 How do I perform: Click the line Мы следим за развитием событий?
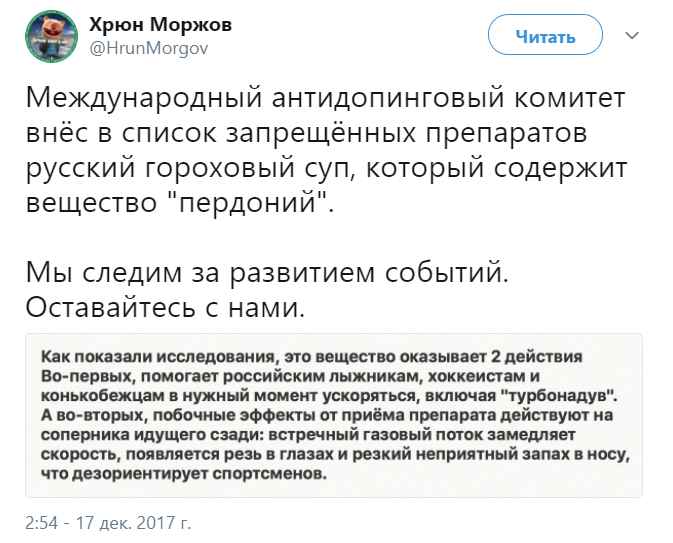click(273, 272)
